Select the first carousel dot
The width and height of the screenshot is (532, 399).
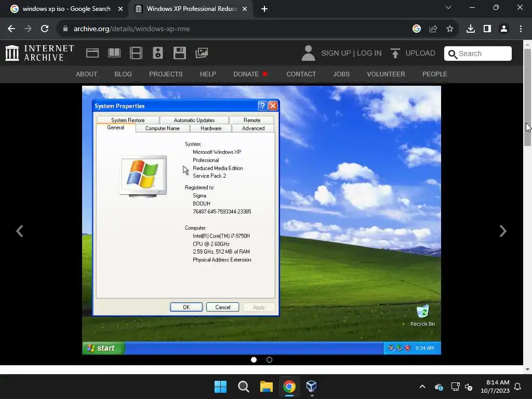pos(254,360)
